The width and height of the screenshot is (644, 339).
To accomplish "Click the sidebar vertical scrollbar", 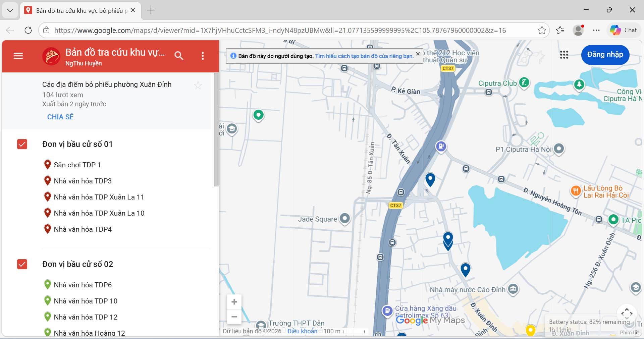I will point(216,129).
